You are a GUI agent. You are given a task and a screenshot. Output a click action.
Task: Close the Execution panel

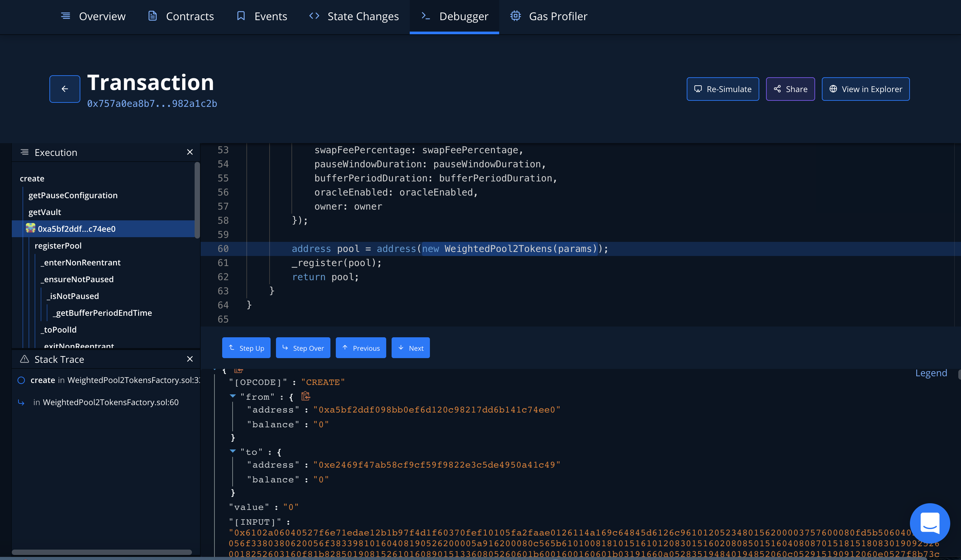pyautogui.click(x=190, y=152)
